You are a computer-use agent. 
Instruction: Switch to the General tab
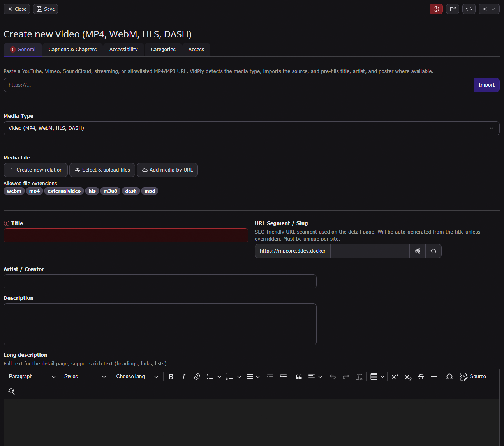point(23,50)
